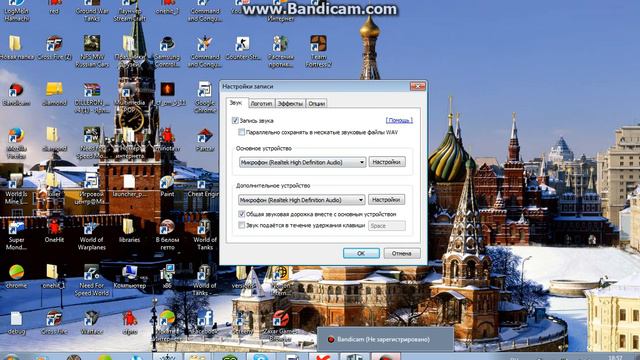Open the 'x86' desktop icon
Viewport: 640px width, 360px height.
[x=167, y=277]
